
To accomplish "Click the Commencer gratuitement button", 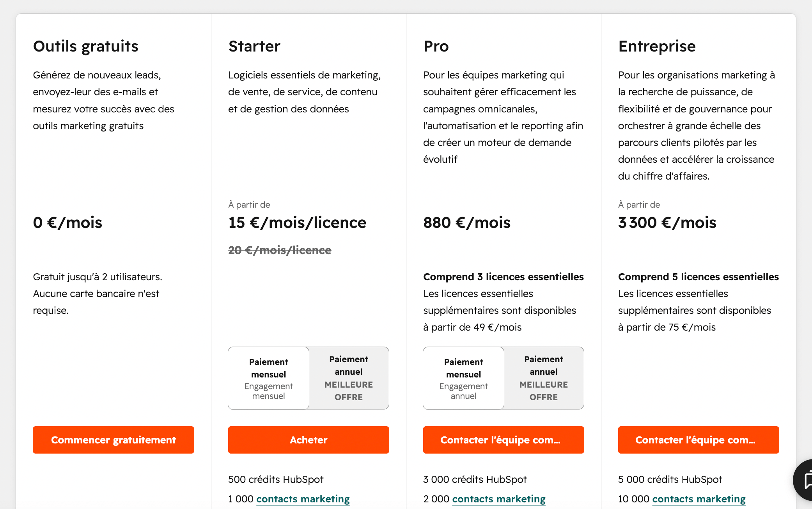I will (x=113, y=440).
